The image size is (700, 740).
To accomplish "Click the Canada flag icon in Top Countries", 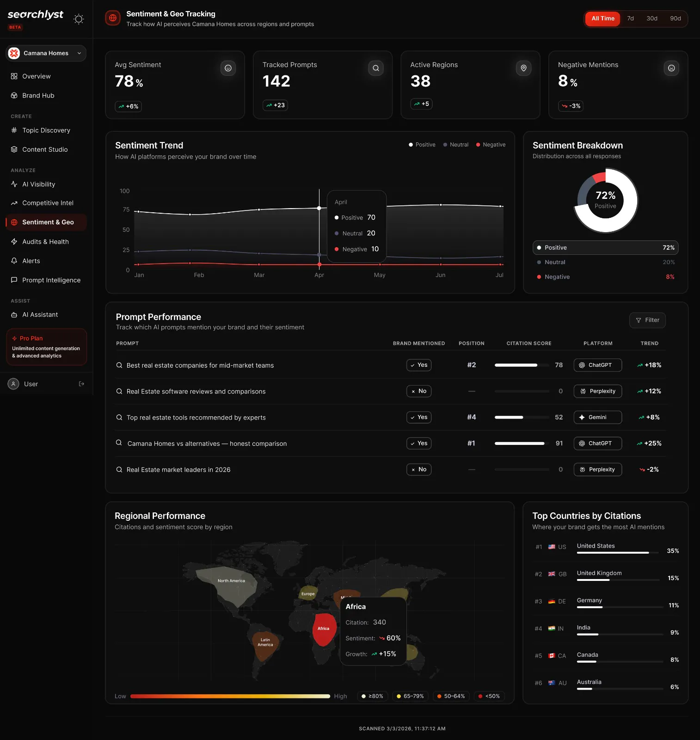I will tap(552, 656).
